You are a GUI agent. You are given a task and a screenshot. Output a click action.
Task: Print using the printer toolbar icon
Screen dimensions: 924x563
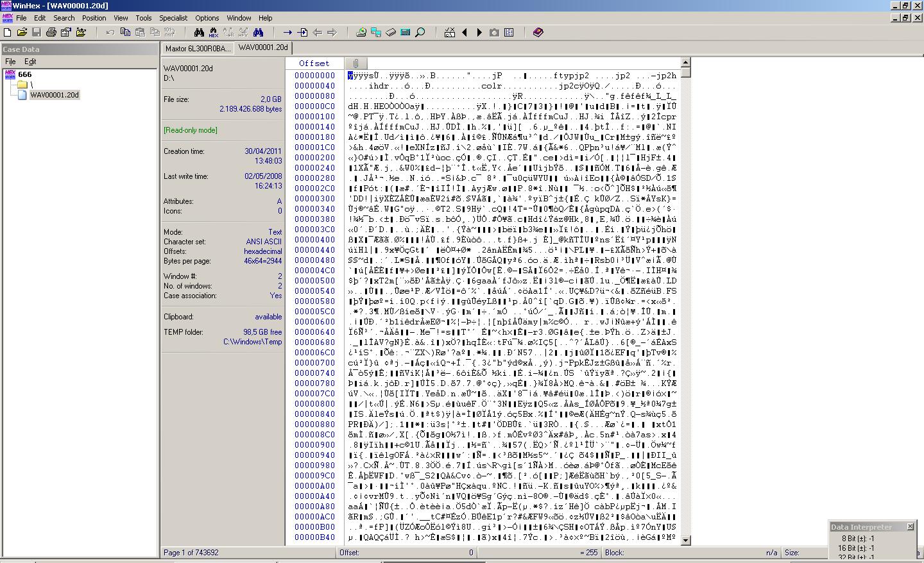pos(51,32)
